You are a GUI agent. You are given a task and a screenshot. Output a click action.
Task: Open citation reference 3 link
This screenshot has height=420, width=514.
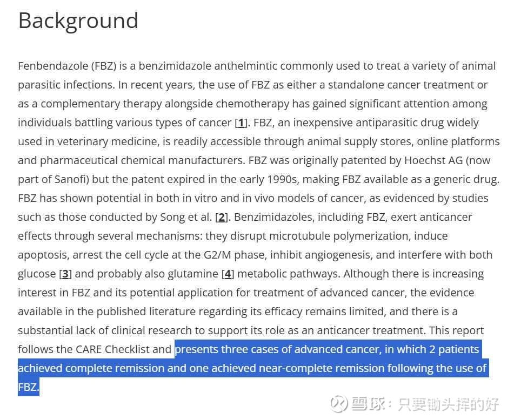[65, 274]
